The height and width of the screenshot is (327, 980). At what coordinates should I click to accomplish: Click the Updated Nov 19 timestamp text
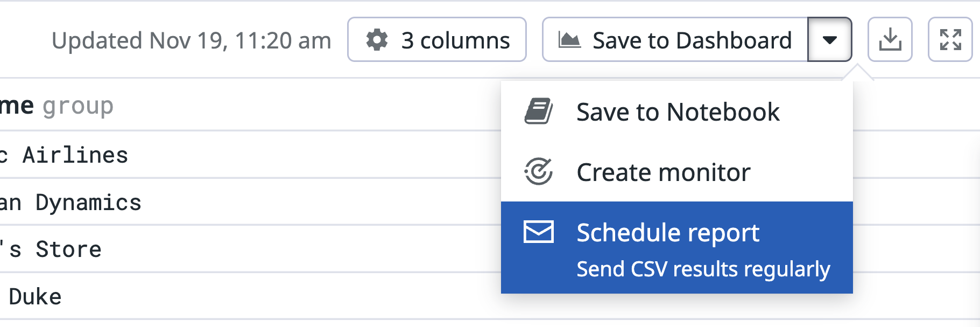pos(191,40)
